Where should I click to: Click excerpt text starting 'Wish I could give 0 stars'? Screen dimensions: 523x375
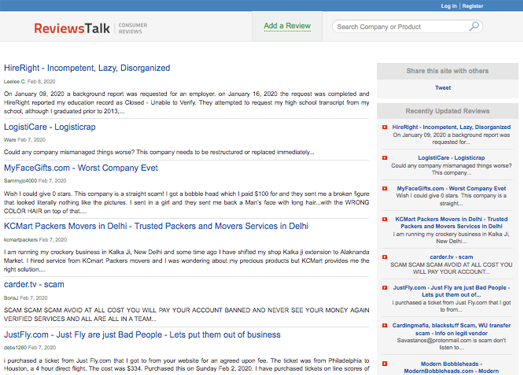click(x=186, y=203)
